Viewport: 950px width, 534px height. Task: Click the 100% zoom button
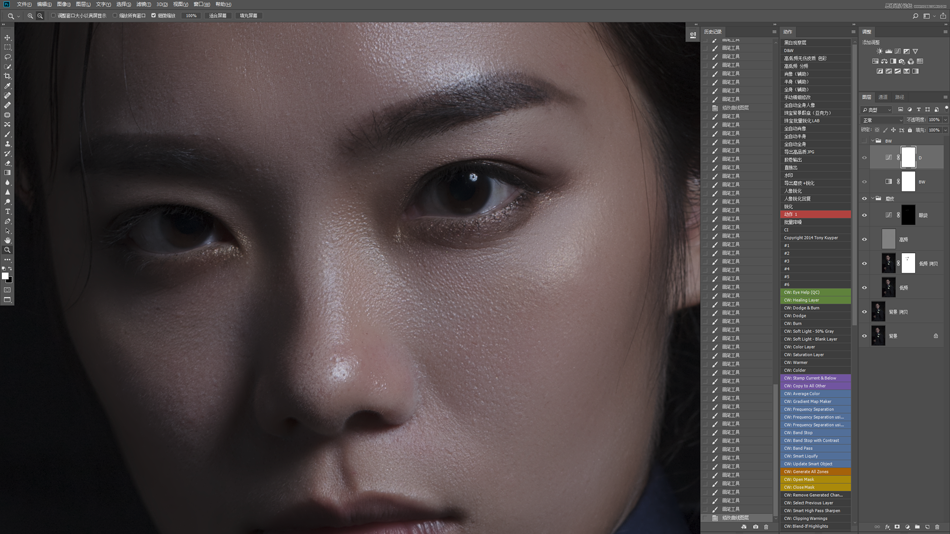pyautogui.click(x=191, y=16)
